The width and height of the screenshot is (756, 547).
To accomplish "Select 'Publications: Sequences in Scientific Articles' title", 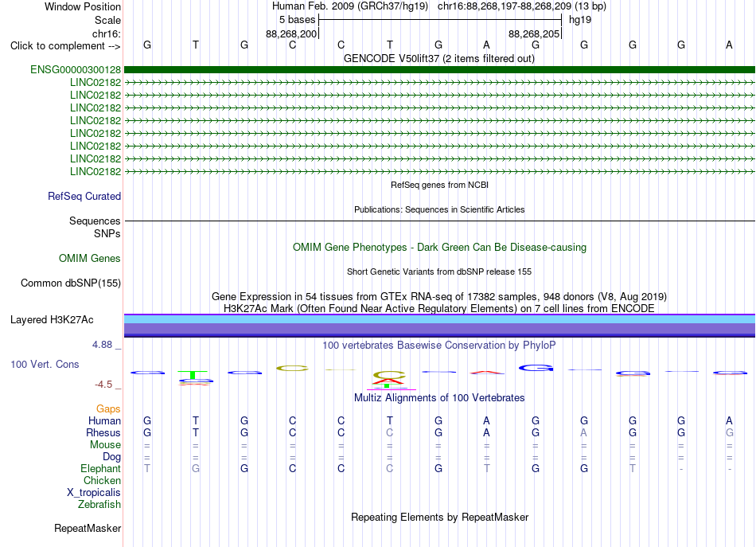I will (x=439, y=209).
